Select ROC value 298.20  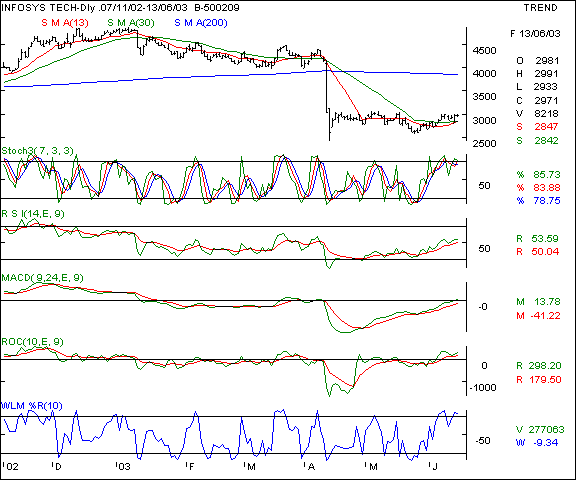[545, 366]
